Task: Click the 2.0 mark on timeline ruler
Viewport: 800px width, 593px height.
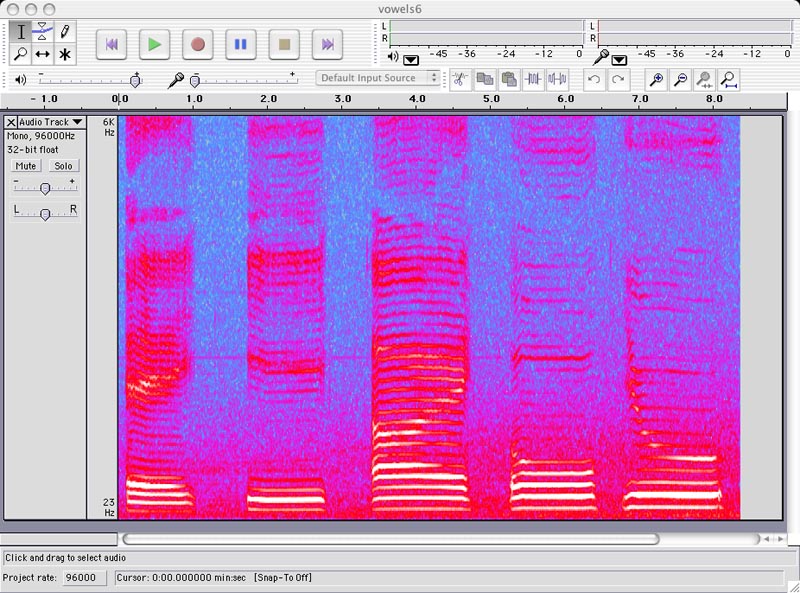Action: [x=268, y=98]
